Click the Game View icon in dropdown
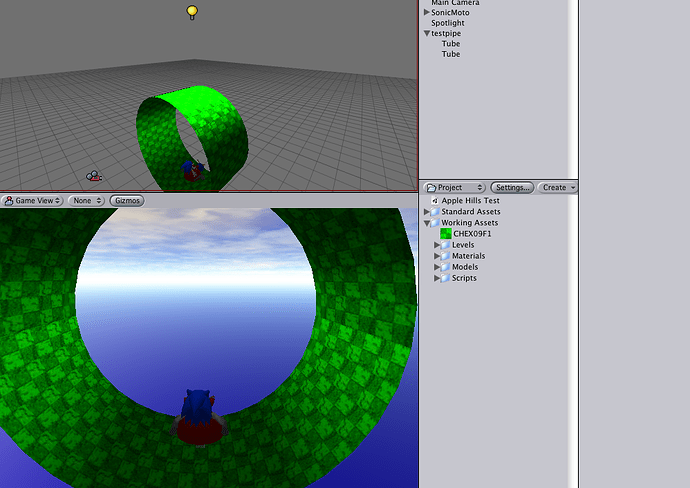 tap(9, 201)
